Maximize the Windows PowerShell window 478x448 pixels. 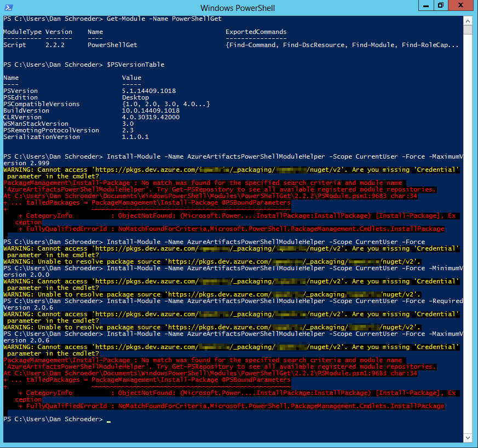441,5
